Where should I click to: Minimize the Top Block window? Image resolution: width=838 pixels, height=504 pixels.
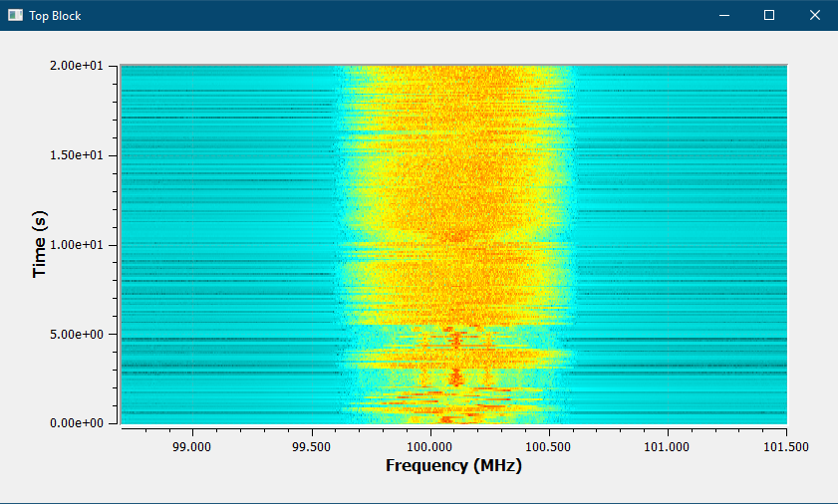(724, 15)
